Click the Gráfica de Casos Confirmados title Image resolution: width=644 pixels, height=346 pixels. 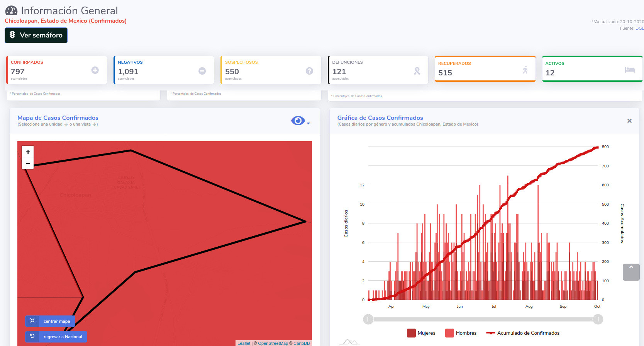[x=380, y=118]
